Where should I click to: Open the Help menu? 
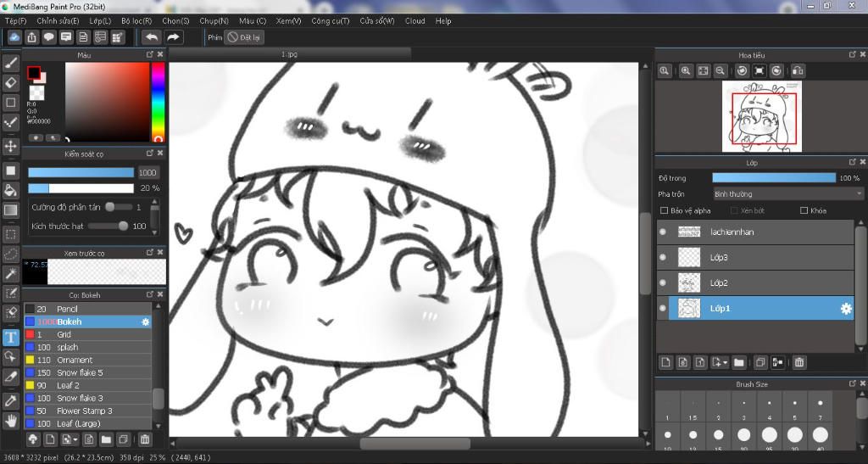click(x=443, y=20)
